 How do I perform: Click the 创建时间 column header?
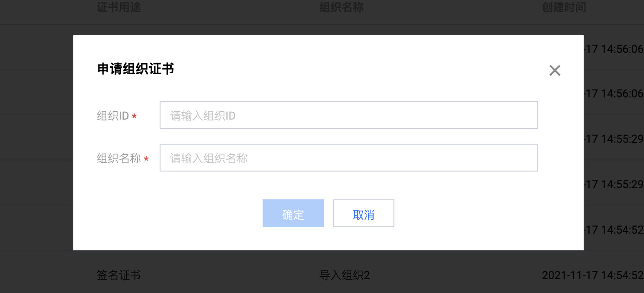564,8
